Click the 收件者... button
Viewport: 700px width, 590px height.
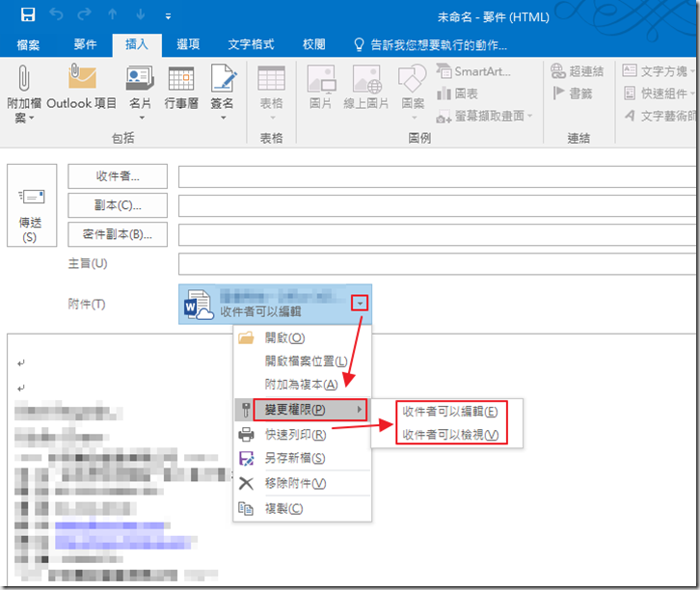coord(118,176)
